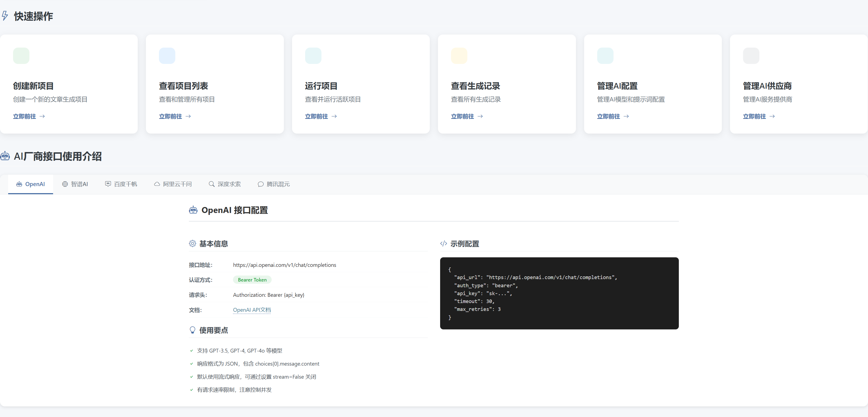Click the lightning icon beside 快速操作
Viewport: 868px width, 417px height.
point(5,16)
